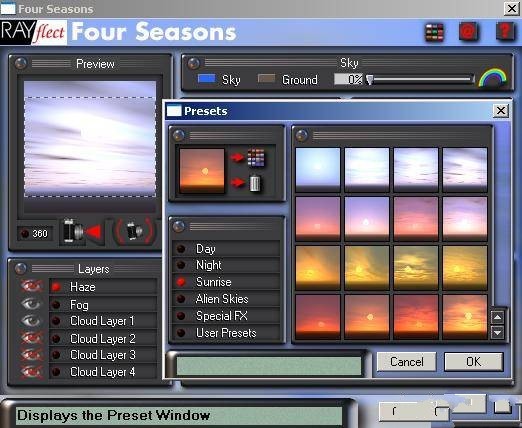Select third preset in top row
522x428 pixels.
(416, 170)
